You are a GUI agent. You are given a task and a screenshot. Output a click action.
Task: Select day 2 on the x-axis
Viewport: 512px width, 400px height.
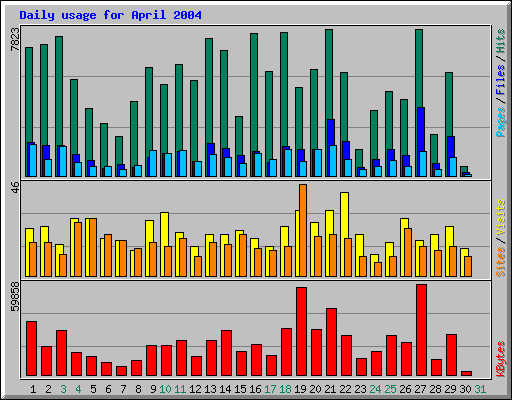pos(48,389)
